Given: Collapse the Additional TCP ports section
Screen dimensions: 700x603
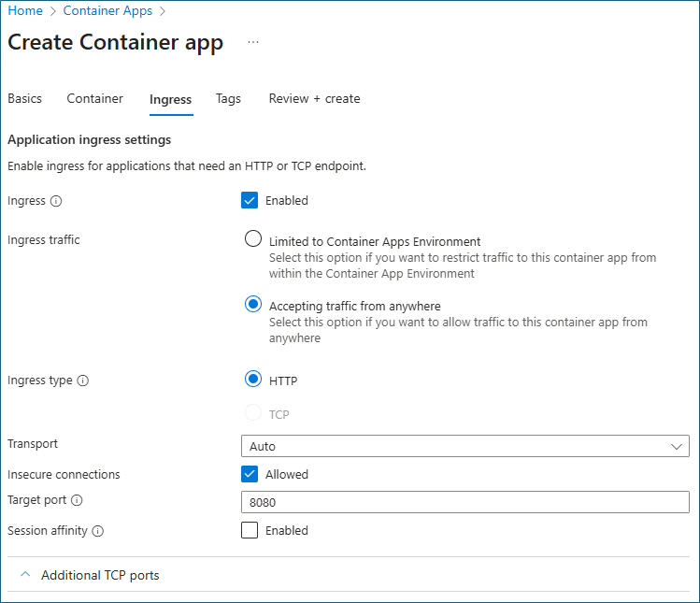Looking at the screenshot, I should 26,575.
